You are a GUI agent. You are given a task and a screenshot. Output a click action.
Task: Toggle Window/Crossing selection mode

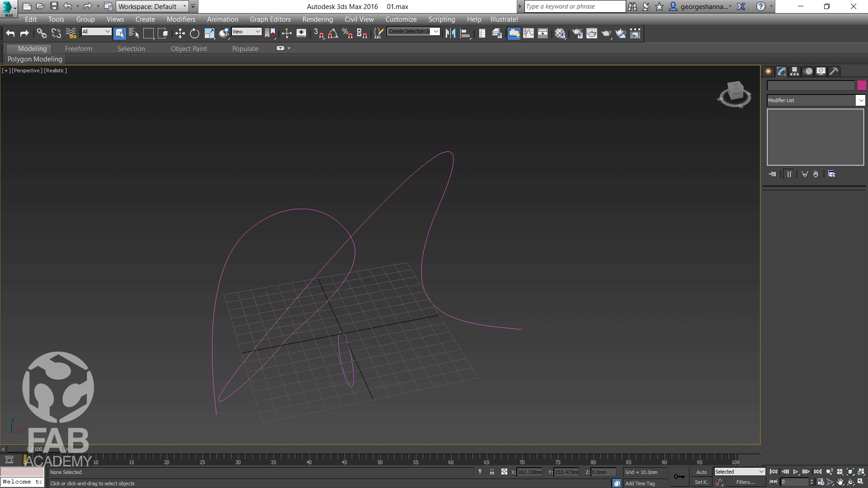coord(163,33)
